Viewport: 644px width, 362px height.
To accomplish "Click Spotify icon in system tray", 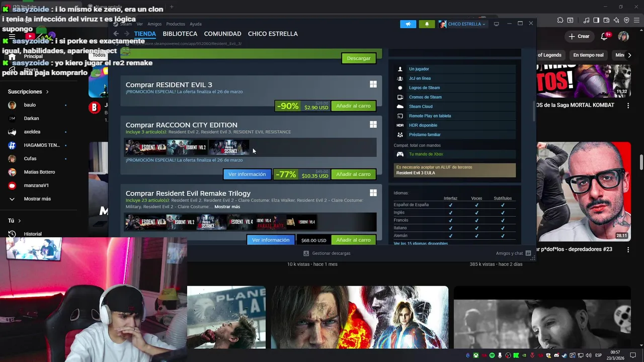I will click(492, 355).
